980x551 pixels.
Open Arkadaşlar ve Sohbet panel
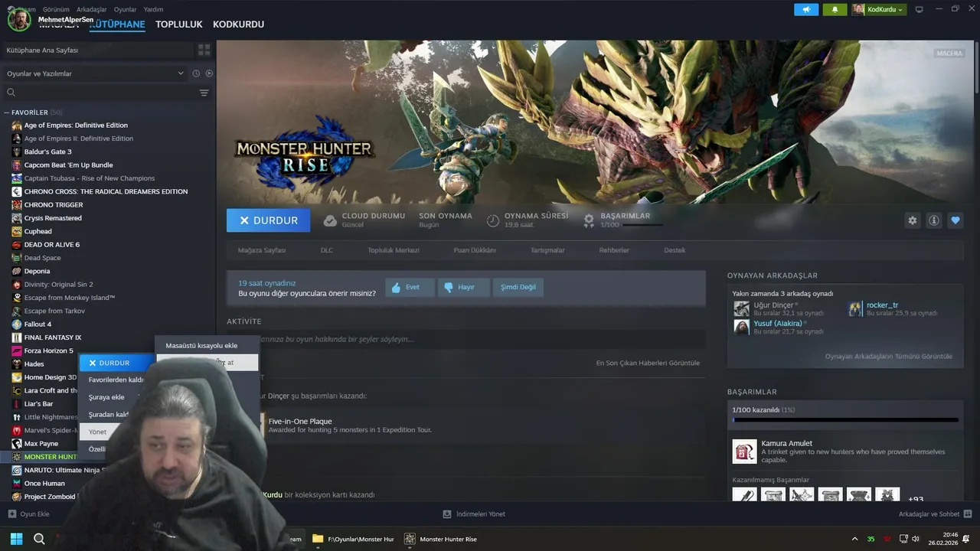(x=935, y=514)
